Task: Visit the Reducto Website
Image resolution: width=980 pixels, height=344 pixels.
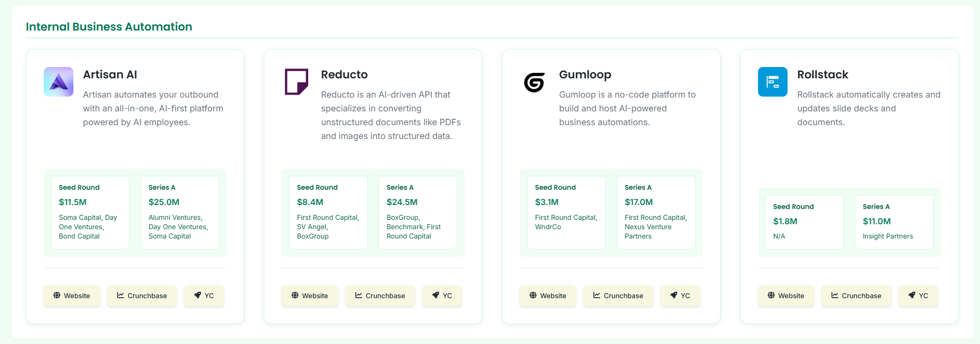Action: (x=310, y=296)
